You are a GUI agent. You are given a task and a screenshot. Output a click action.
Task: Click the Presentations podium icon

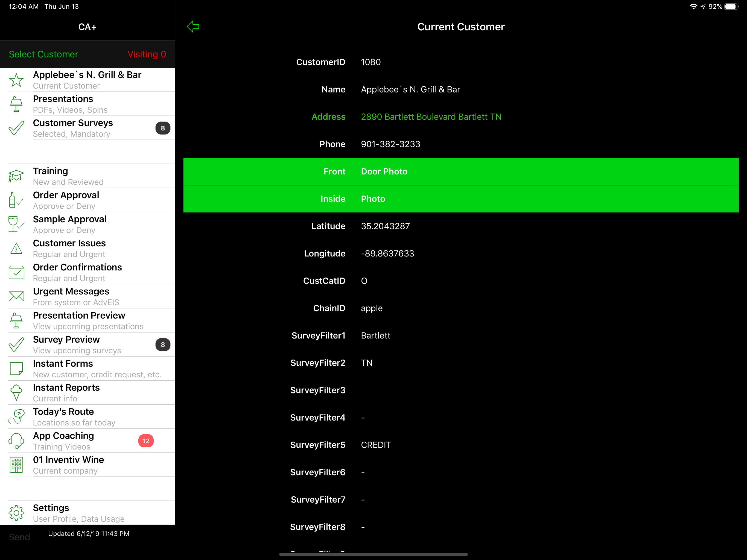16,104
